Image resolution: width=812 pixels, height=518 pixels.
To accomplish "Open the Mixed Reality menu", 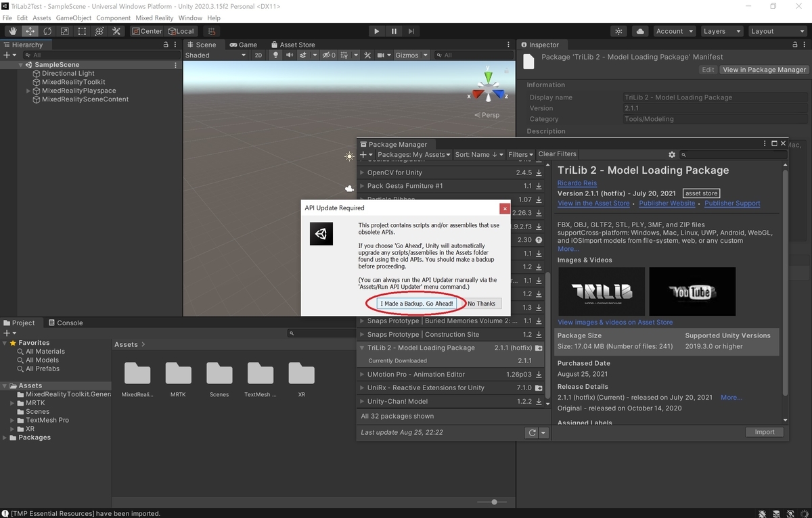I will (154, 18).
